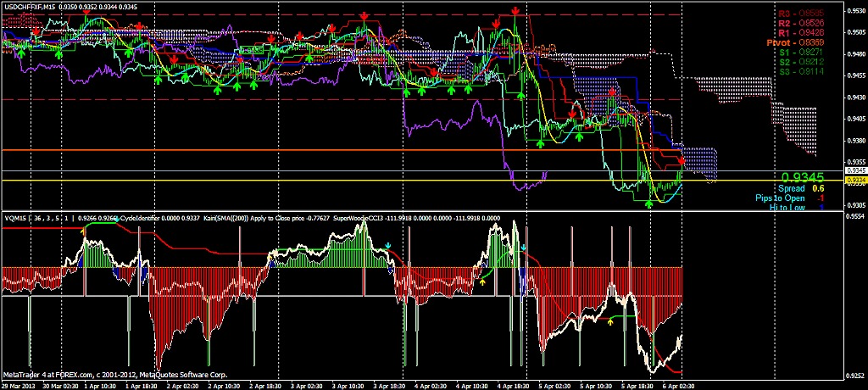Select the first red down arrow at far left
This screenshot has height=390, width=868.
[x=36, y=31]
